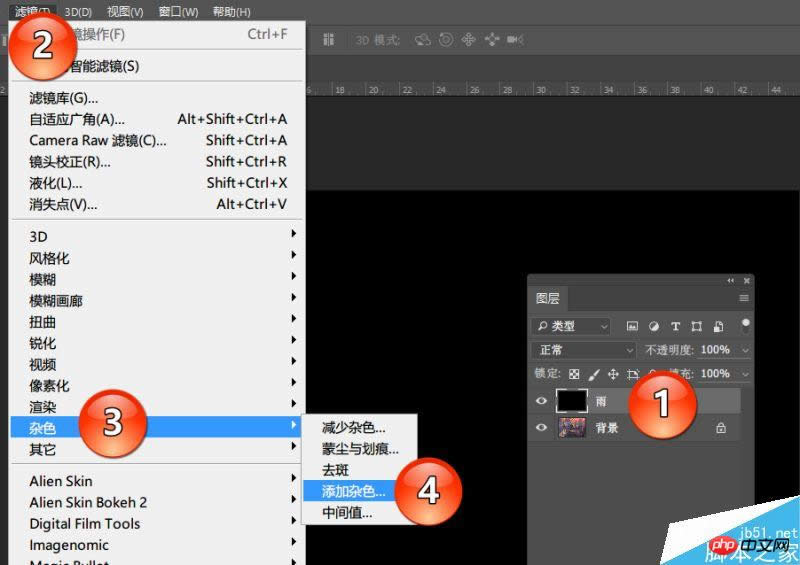Viewport: 800px width, 565px height.
Task: Hide the 雨 layer with eye icon
Action: [x=542, y=401]
